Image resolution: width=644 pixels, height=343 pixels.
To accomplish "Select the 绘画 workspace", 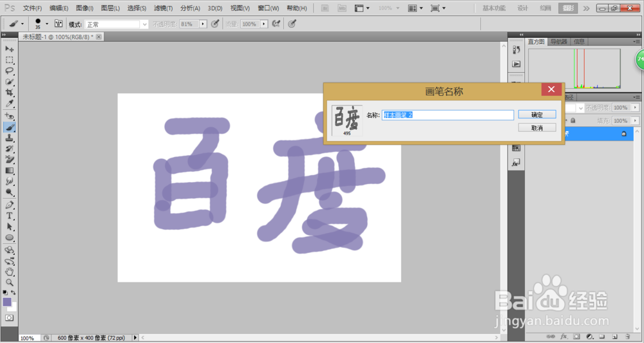I will click(x=545, y=8).
